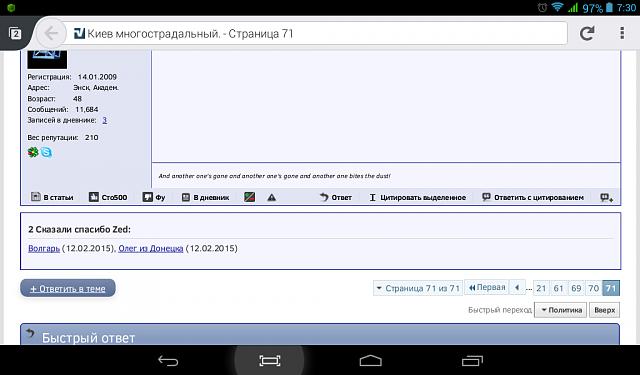
Task: Click the Ответ reply button
Action: tap(336, 197)
